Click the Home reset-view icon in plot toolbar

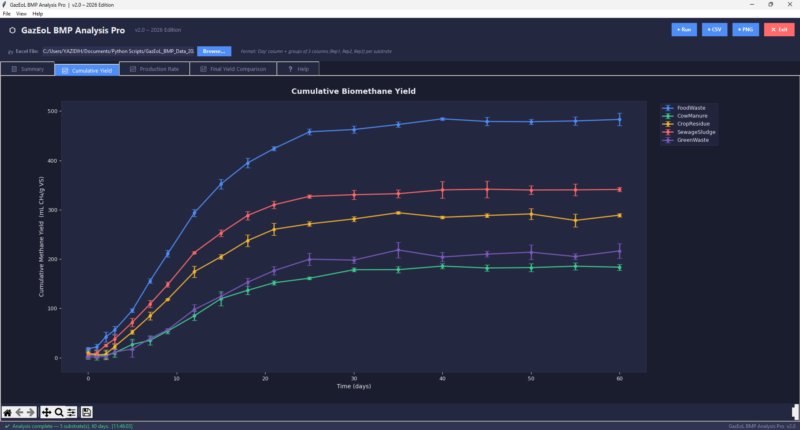(x=8, y=412)
